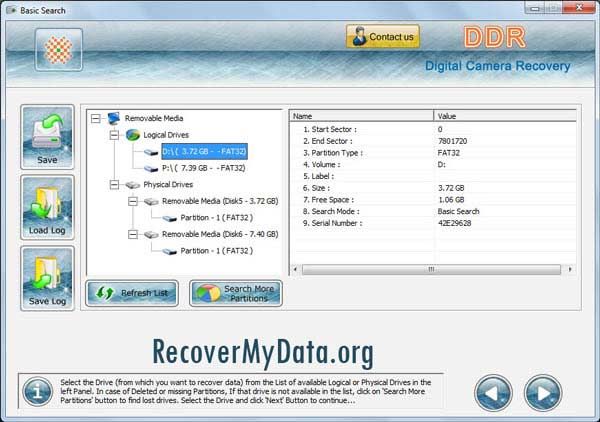Click the Logical Drives globe icon
This screenshot has width=600, height=422.
coord(133,135)
